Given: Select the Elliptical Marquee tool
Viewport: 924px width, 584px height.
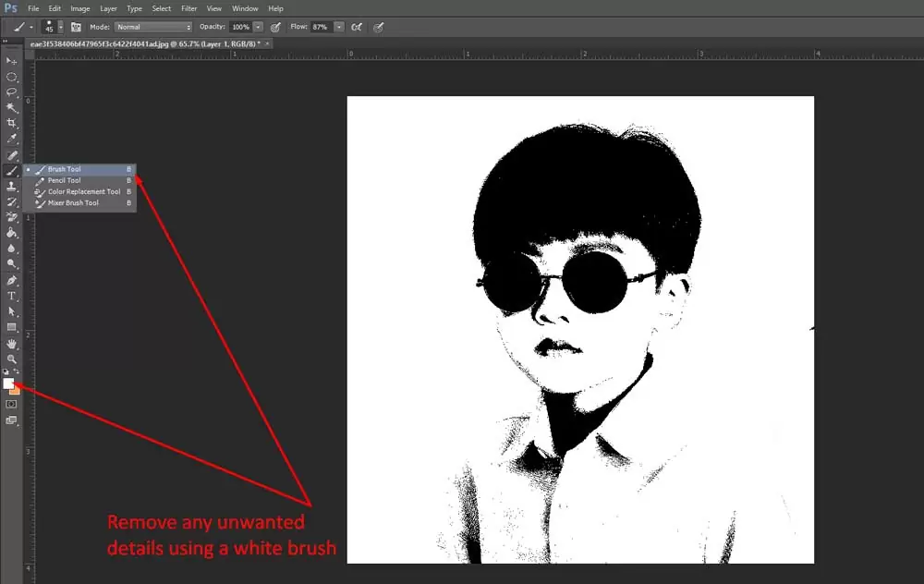Looking at the screenshot, I should (12, 77).
